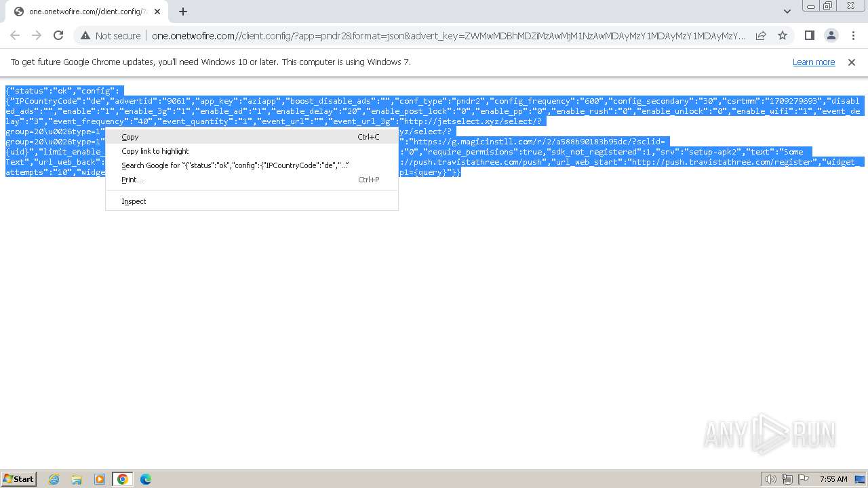This screenshot has width=868, height=488.
Task: Select the Chrome taskbar icon
Action: coord(123,479)
